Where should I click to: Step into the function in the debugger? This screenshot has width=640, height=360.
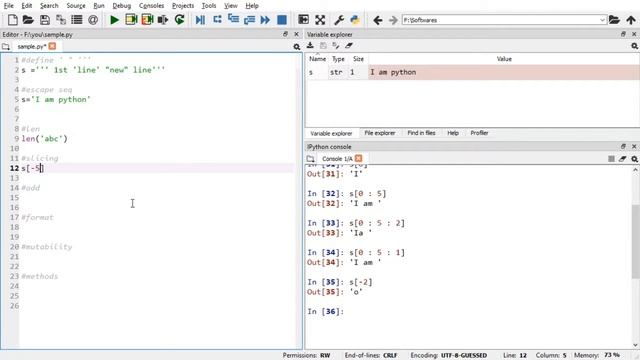tap(233, 19)
